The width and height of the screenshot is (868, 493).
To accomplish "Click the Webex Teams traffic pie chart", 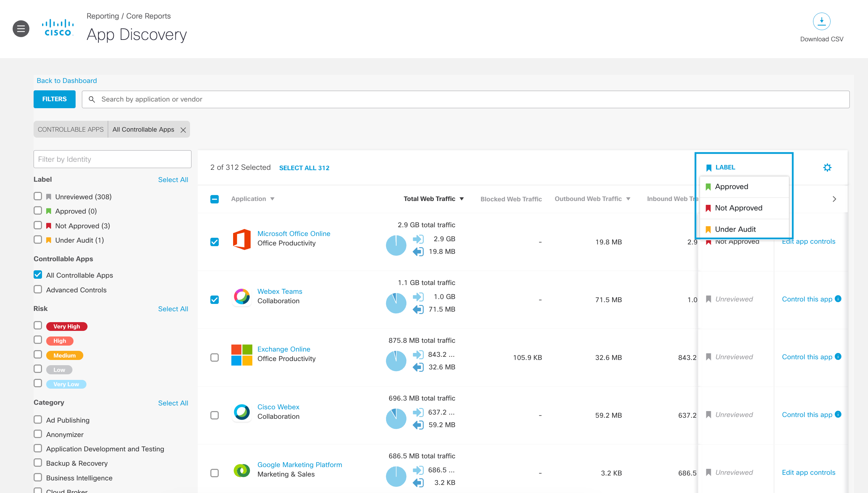I will click(396, 303).
